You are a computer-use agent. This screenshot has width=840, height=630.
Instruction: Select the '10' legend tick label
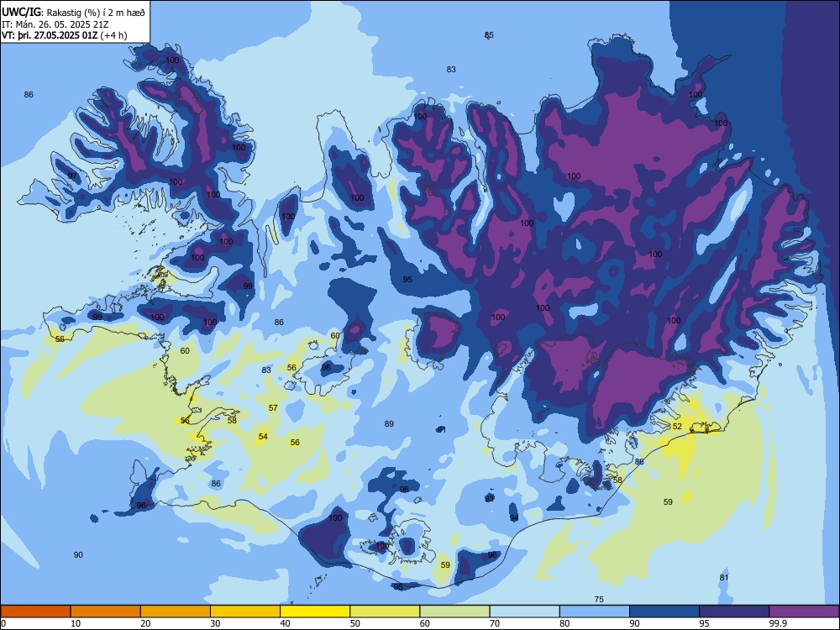point(76,623)
